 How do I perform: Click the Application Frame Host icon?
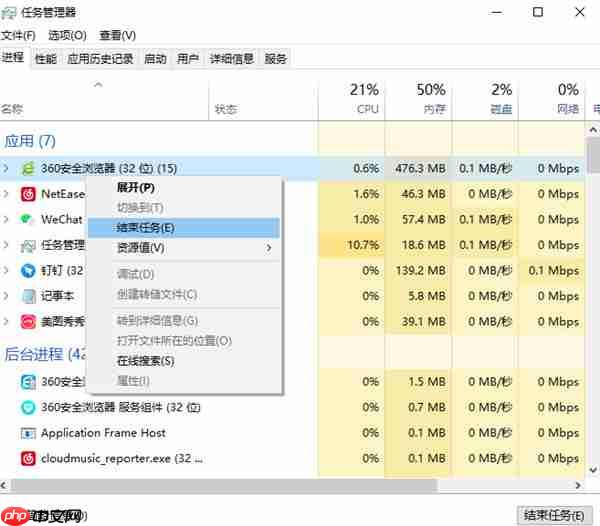(x=28, y=433)
